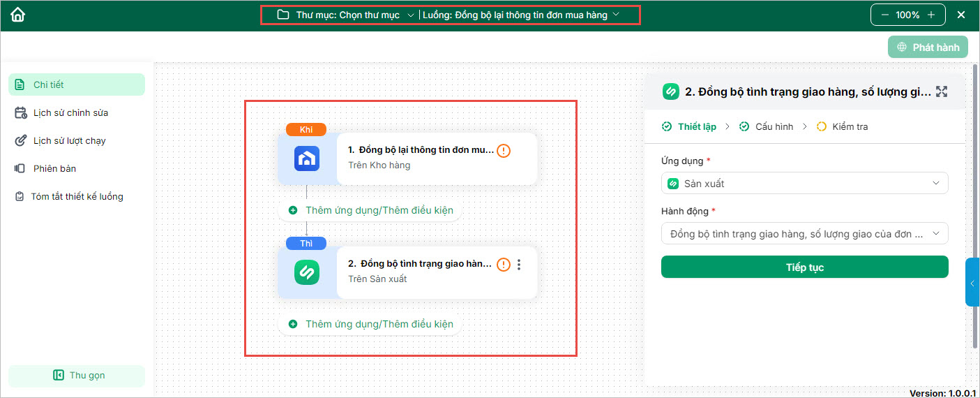
Task: Click the Phát hành publish button
Action: (928, 47)
